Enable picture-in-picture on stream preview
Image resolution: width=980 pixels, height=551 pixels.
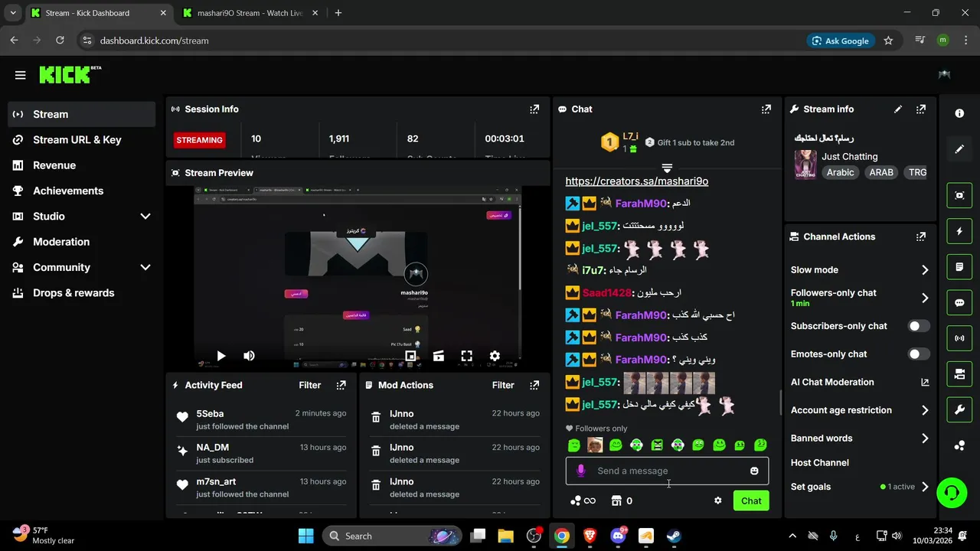410,356
